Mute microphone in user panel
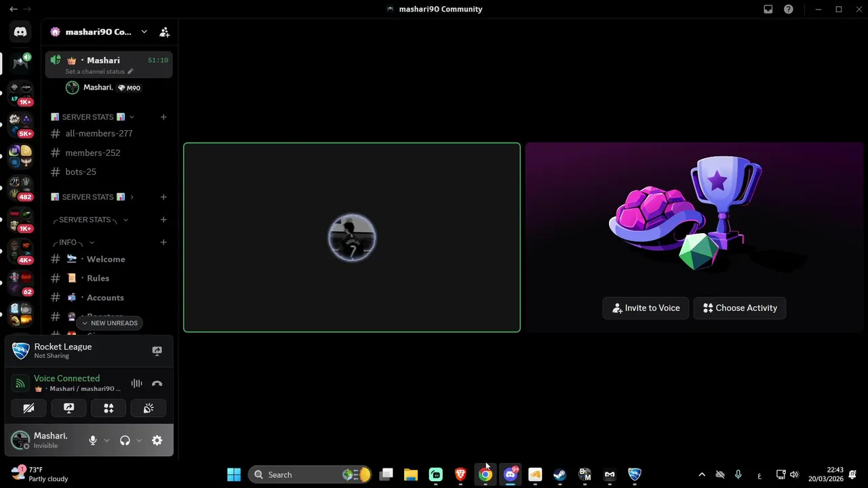 coord(93,441)
